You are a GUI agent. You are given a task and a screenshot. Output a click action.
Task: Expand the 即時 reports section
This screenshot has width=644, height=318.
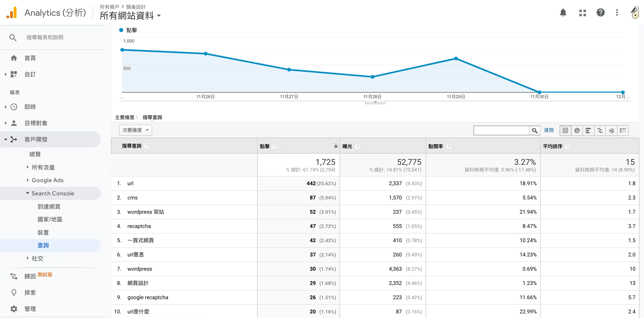[x=6, y=107]
